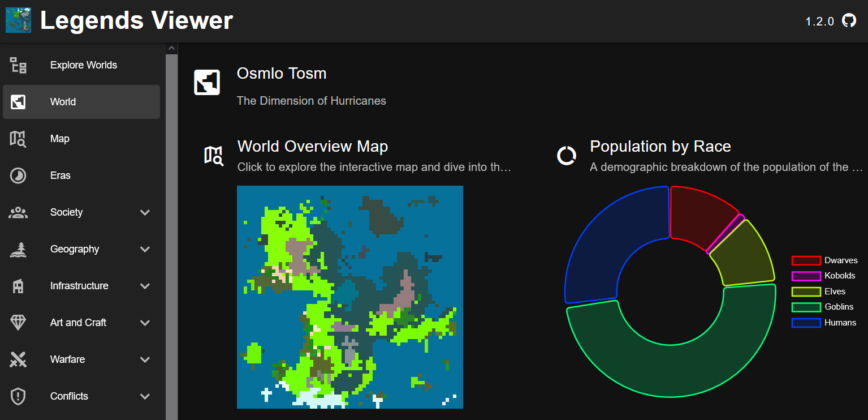
Task: Click the Art and Craft diamond icon
Action: tap(18, 323)
